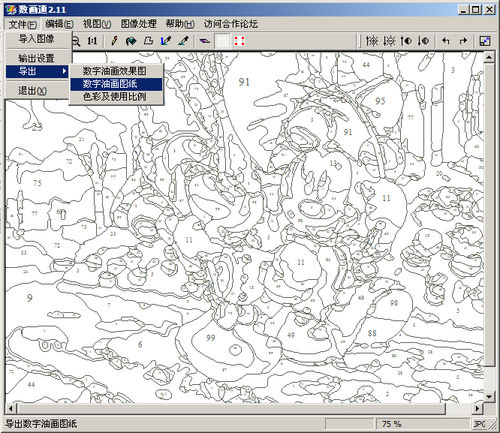500x433 pixels.
Task: Click vertical scrollbar down arrow
Action: pyautogui.click(x=489, y=397)
